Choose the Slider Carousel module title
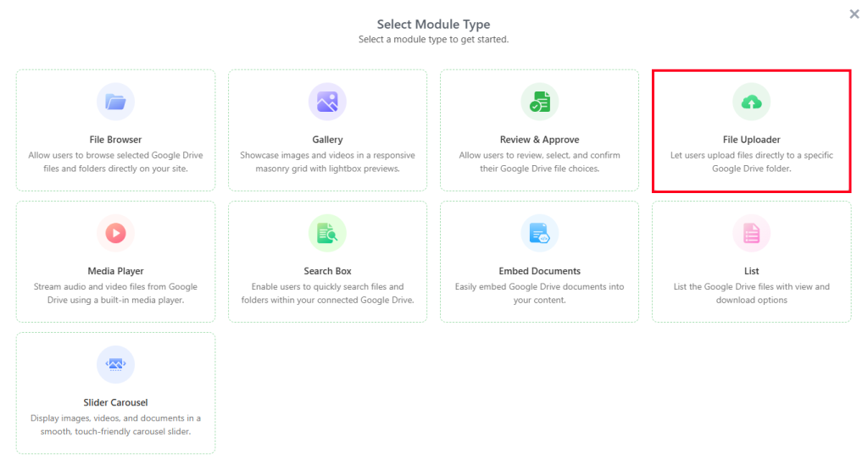 (x=115, y=402)
